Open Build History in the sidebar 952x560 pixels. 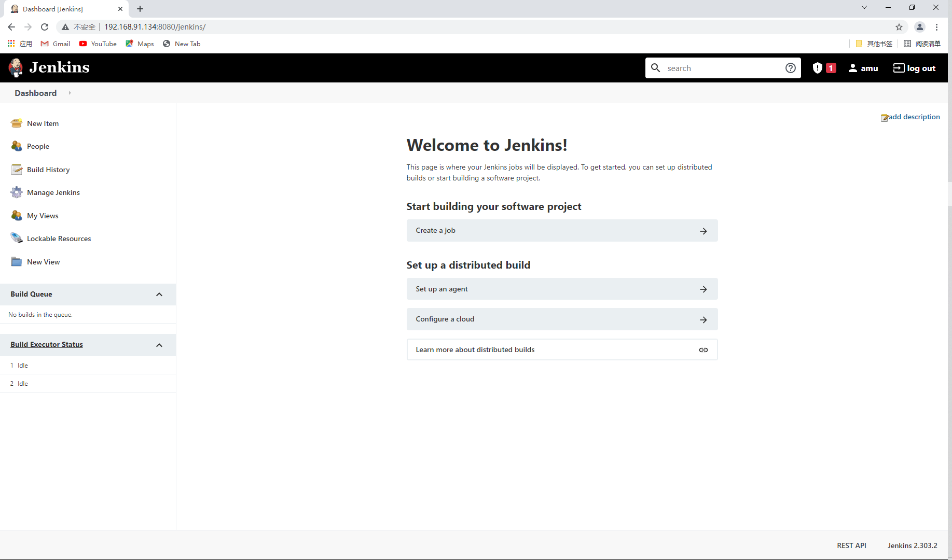48,170
